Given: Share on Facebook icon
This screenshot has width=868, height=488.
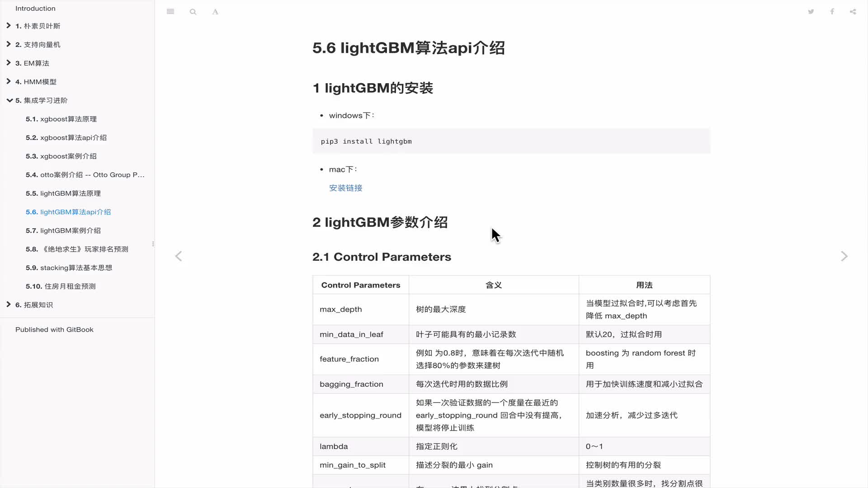Looking at the screenshot, I should click(x=832, y=12).
